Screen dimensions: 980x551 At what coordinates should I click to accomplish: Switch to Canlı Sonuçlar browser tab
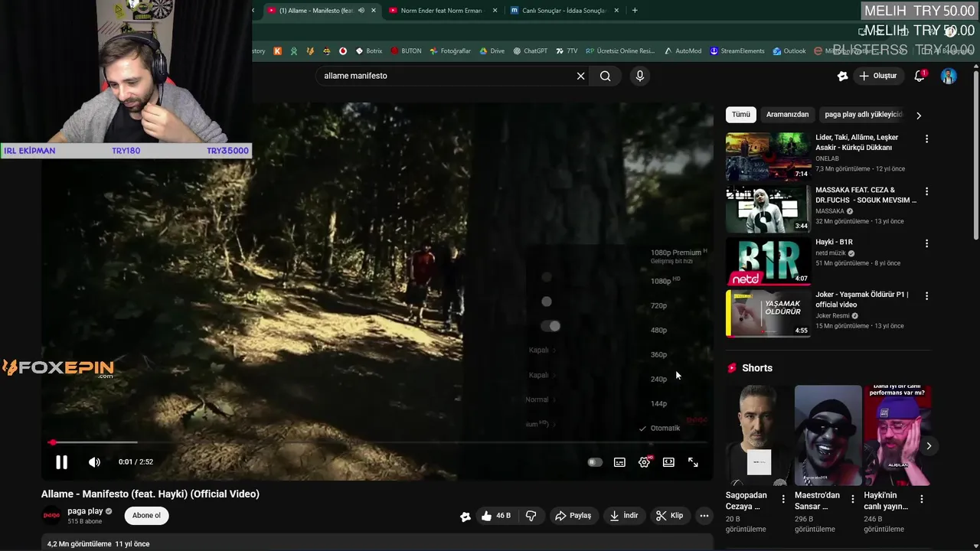click(x=564, y=11)
